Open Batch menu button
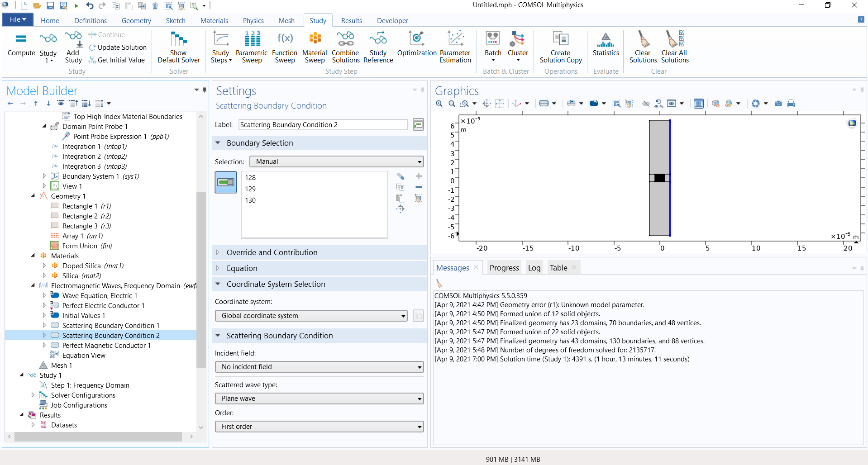868x465 pixels. click(493, 47)
